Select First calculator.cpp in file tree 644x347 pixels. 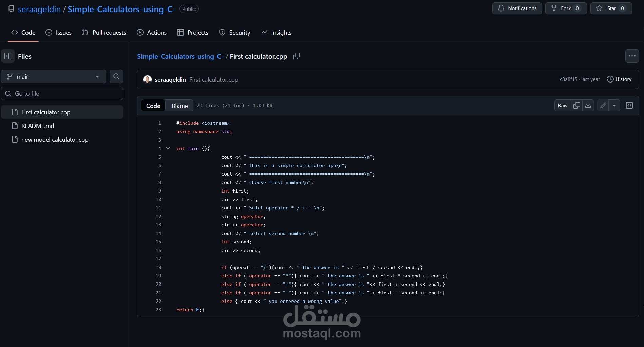click(x=62, y=112)
